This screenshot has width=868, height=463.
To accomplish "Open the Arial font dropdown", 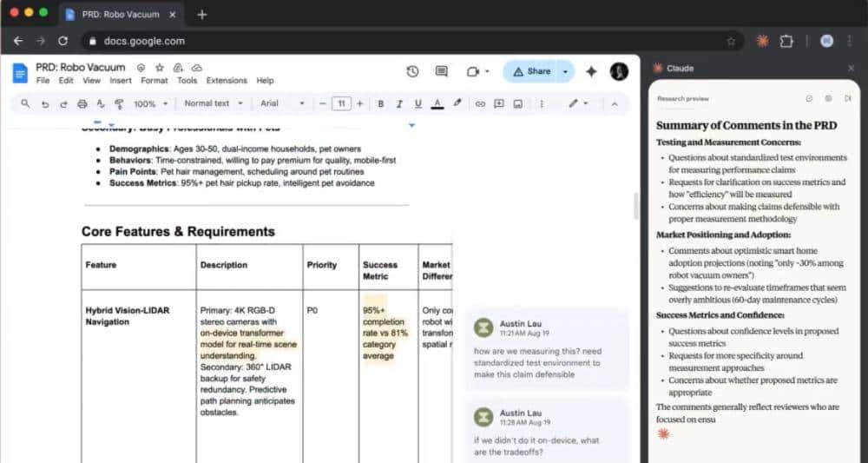I will (x=282, y=103).
